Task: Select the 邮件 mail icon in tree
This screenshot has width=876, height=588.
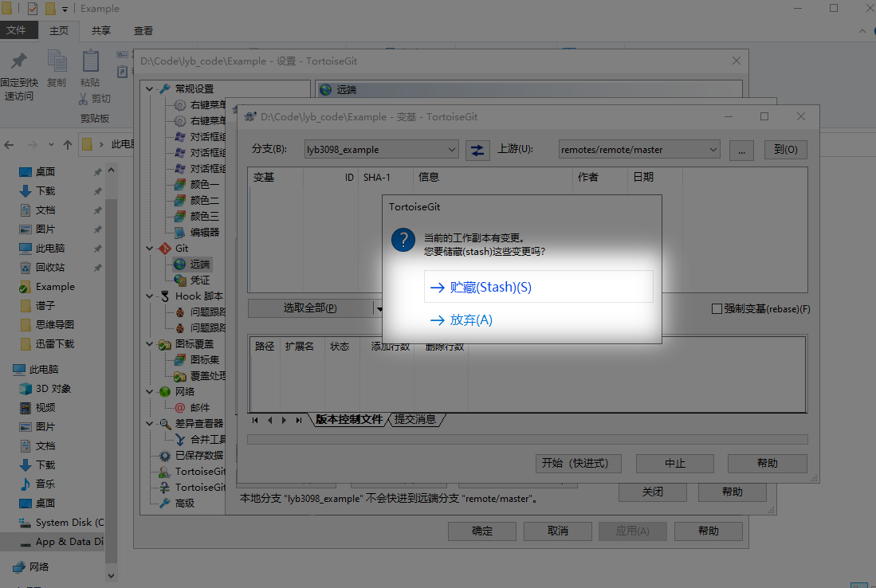Action: click(x=180, y=408)
